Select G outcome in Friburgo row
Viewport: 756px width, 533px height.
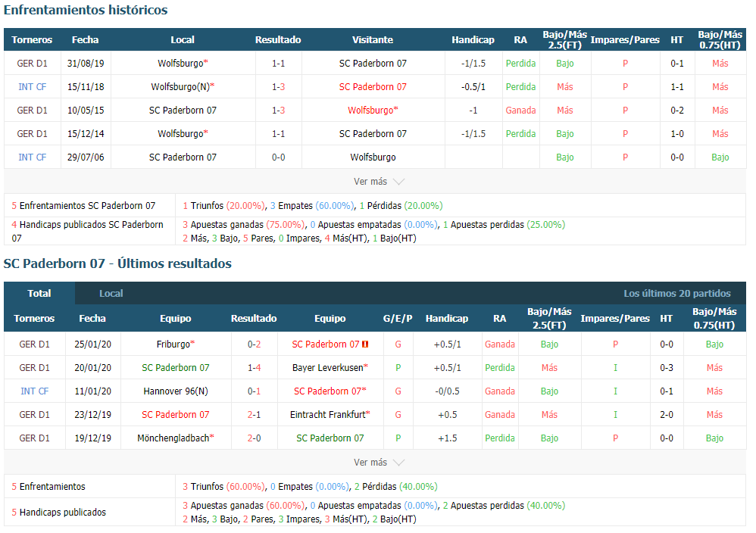click(x=398, y=344)
